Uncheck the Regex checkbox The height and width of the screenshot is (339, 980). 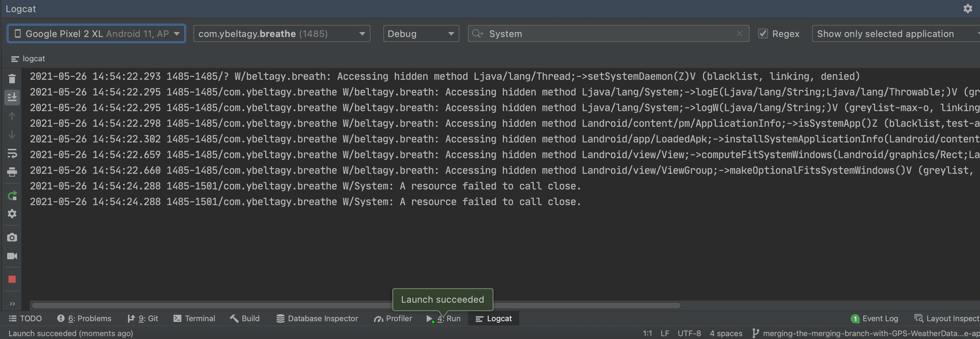pyautogui.click(x=763, y=33)
